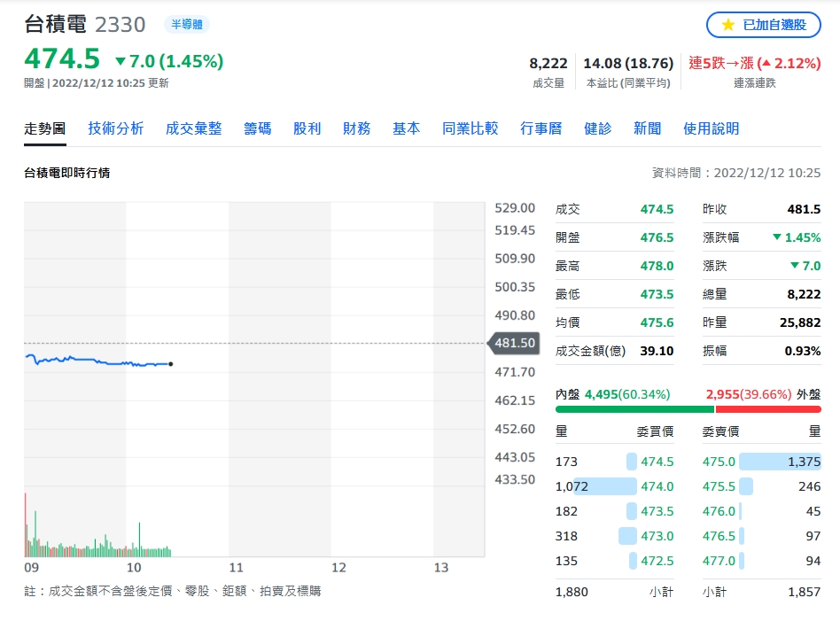Click the ask price 476.0
This screenshot has height=621, width=840.
point(719,511)
